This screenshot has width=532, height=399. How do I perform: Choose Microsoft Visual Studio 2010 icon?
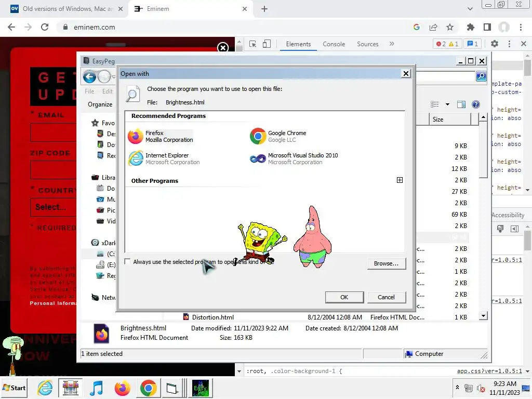258,158
